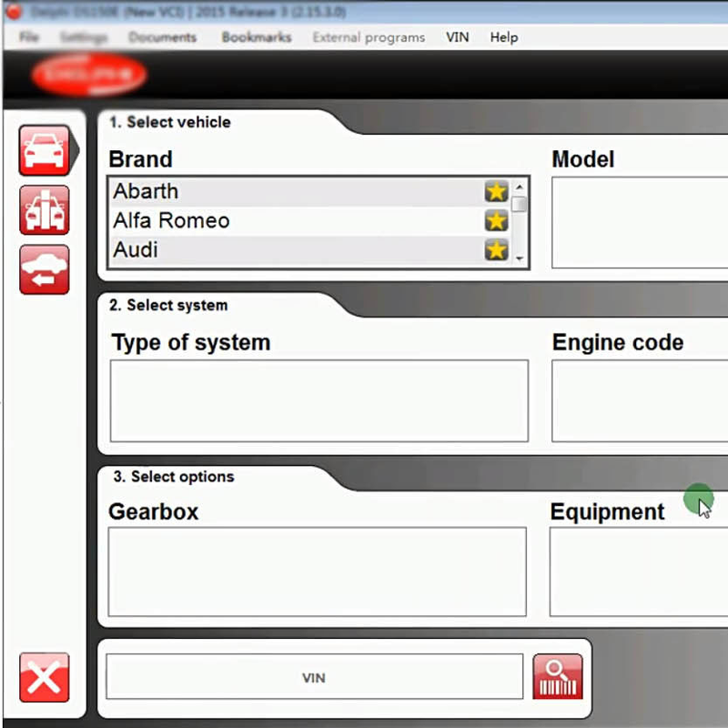Choose Alfa Romeo from Brand list
The image size is (728, 728).
pyautogui.click(x=171, y=220)
